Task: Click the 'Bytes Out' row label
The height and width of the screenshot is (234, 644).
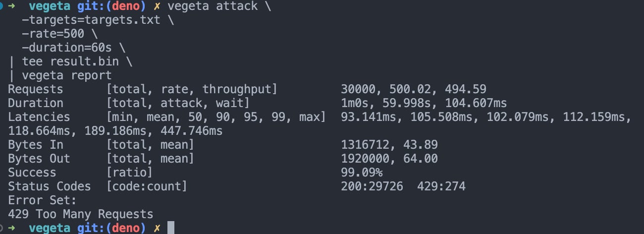Action: point(39,159)
